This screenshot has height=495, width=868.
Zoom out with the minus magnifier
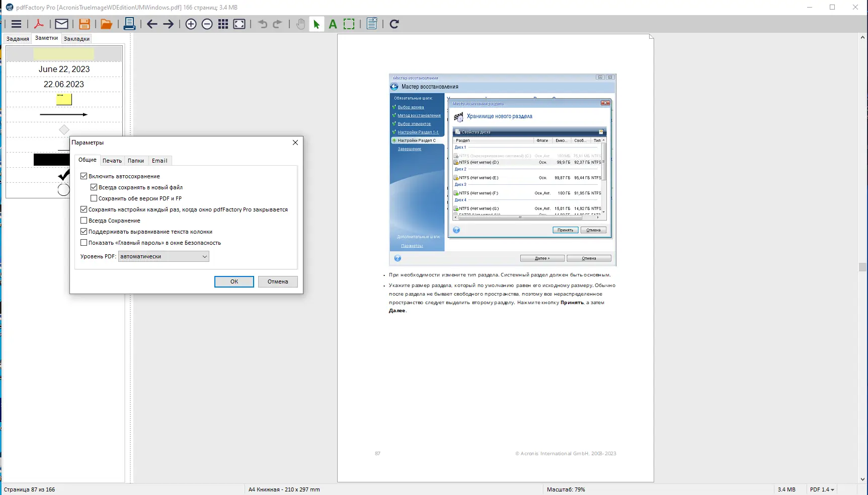207,24
